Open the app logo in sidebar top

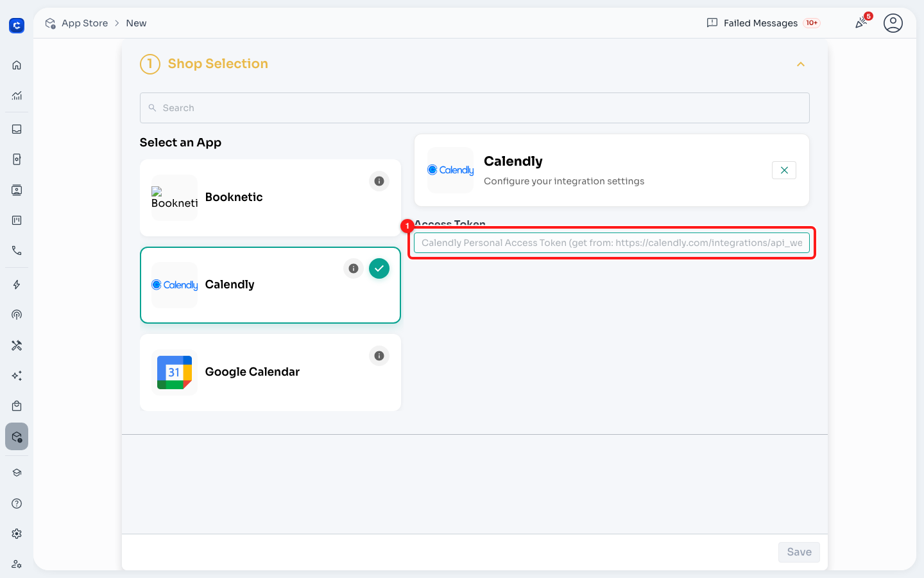click(17, 26)
